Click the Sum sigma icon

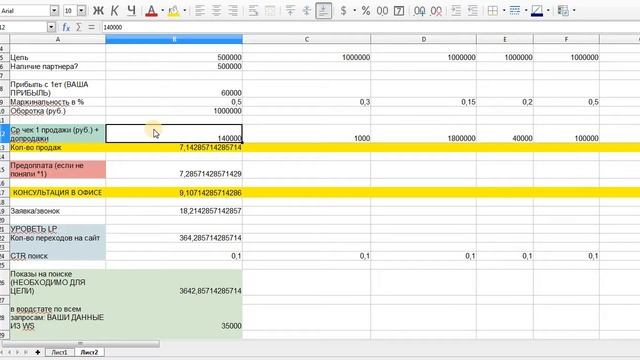pyautogui.click(x=79, y=27)
